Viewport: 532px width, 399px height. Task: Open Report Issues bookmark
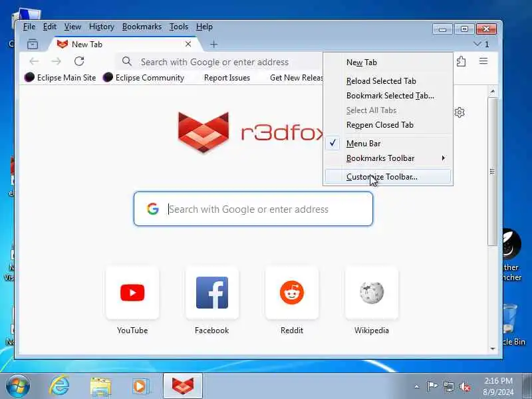[227, 78]
